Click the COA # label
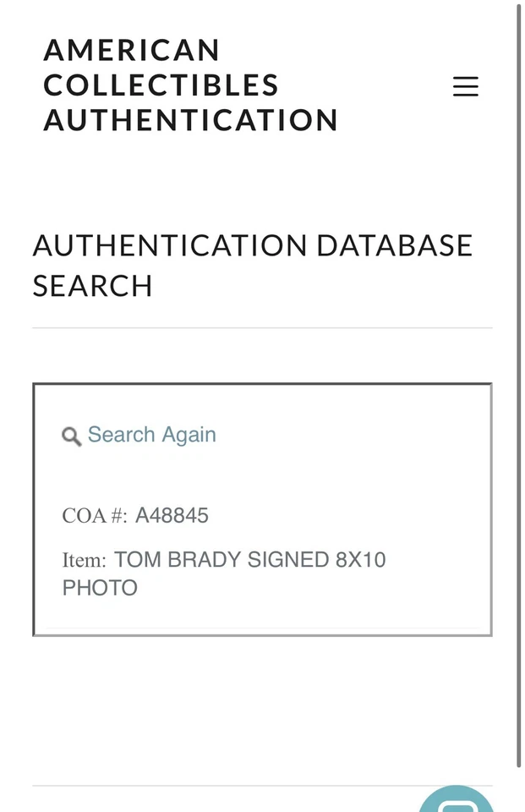This screenshot has height=812, width=525. (93, 516)
